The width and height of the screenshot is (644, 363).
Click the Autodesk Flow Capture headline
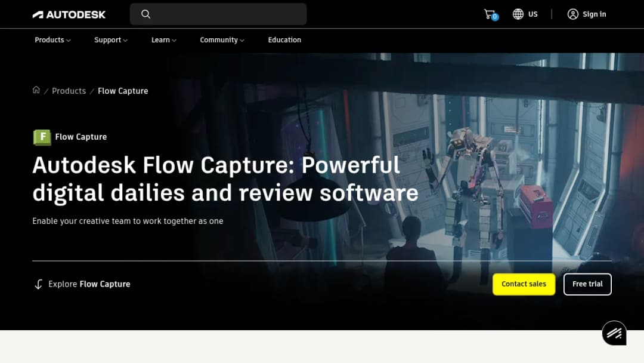tap(225, 179)
